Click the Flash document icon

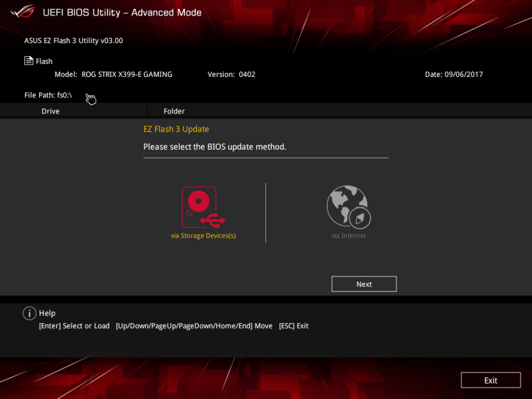point(28,61)
